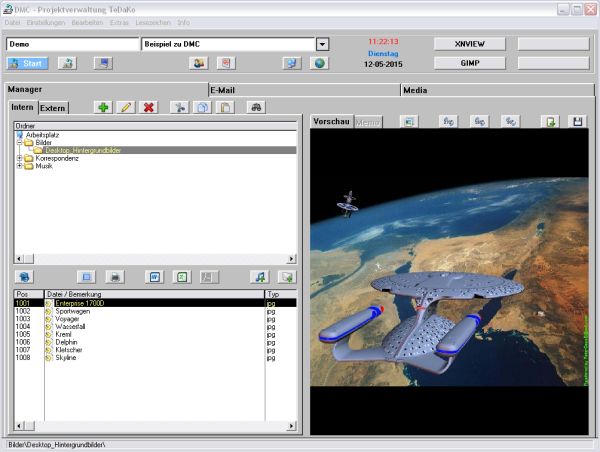Open the Extras menu
Image resolution: width=600 pixels, height=452 pixels.
click(119, 21)
